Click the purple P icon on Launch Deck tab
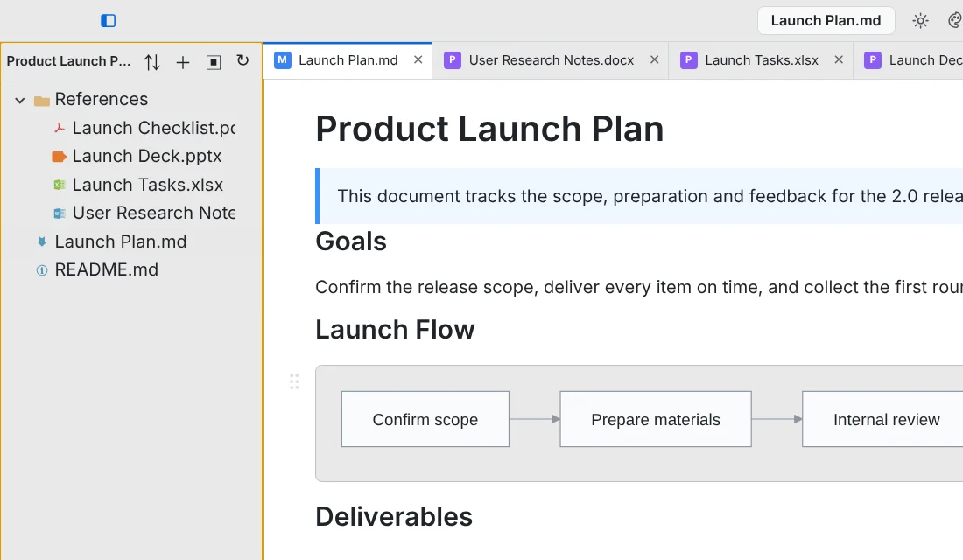963x560 pixels. 873,60
